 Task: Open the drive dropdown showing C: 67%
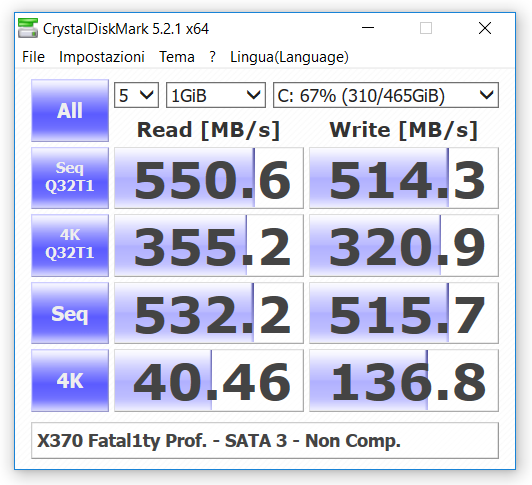point(386,95)
